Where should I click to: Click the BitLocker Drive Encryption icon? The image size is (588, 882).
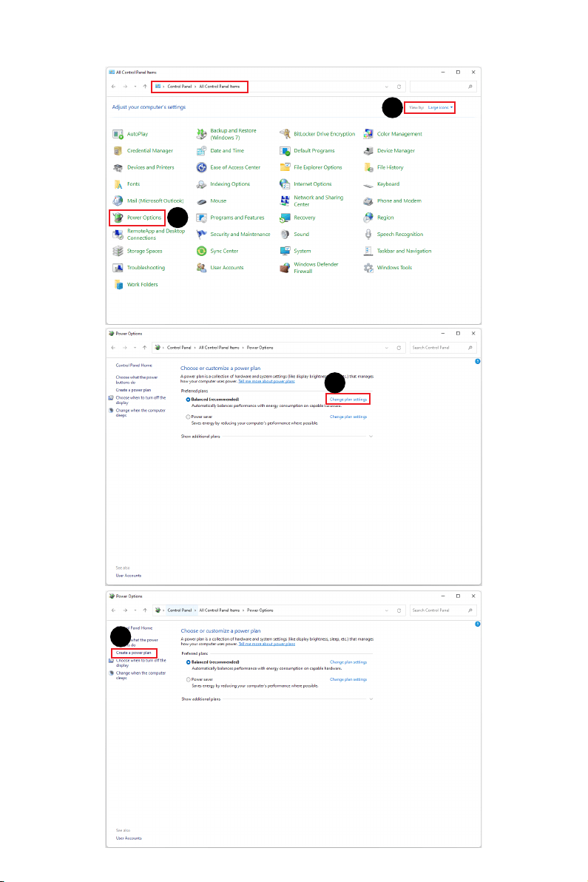point(285,134)
